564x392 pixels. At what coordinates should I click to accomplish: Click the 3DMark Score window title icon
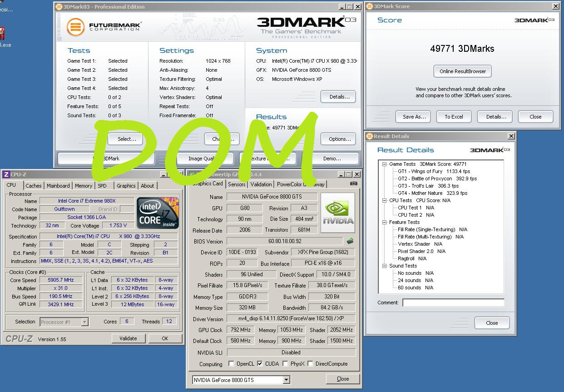tap(370, 6)
